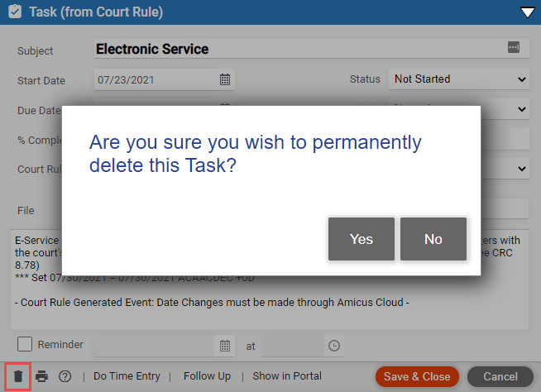The image size is (541, 392).
Task: Click Show in Portal
Action: [x=287, y=375]
